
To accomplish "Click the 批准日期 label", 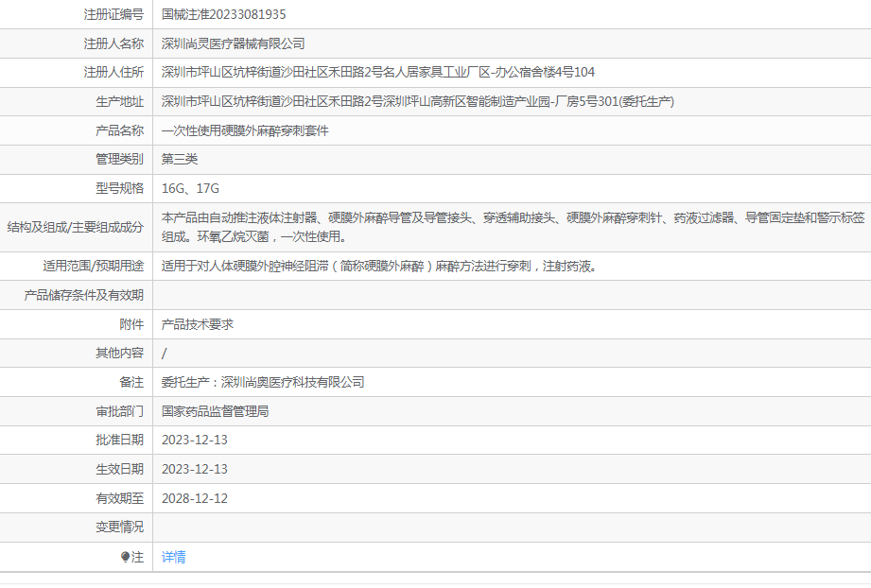I will [119, 441].
